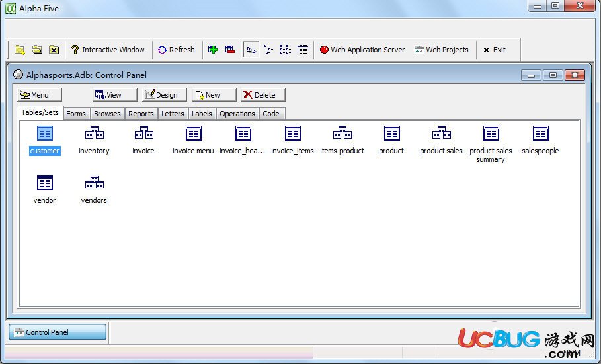
Task: Switch to the Operations tab
Action: [237, 114]
